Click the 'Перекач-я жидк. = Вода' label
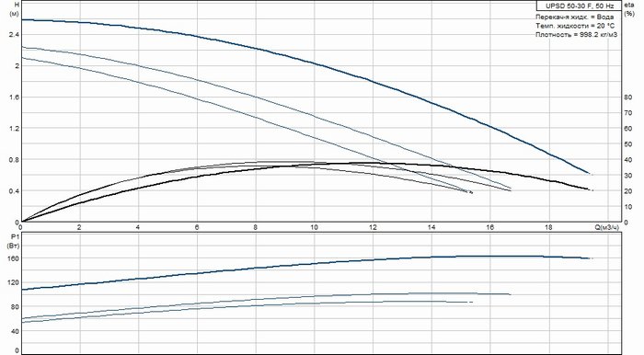644x355 pixels. point(575,17)
